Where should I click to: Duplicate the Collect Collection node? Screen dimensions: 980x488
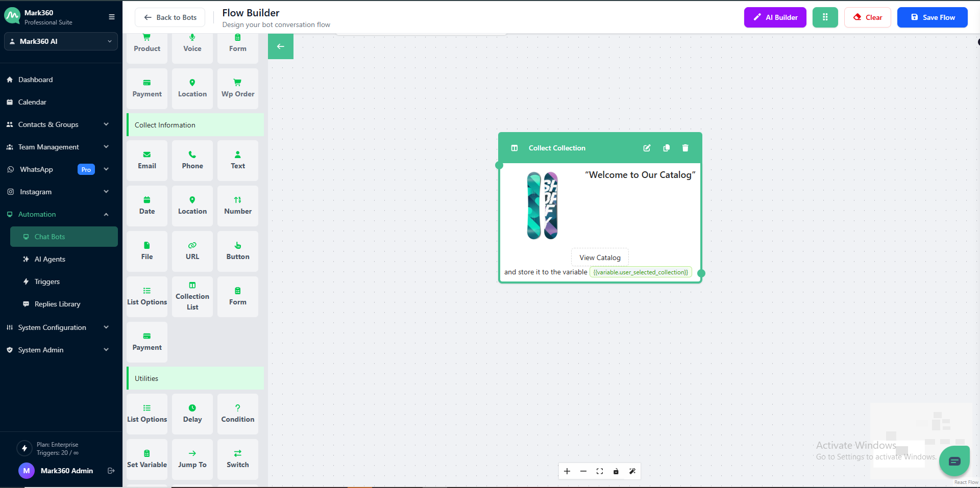[x=666, y=148]
